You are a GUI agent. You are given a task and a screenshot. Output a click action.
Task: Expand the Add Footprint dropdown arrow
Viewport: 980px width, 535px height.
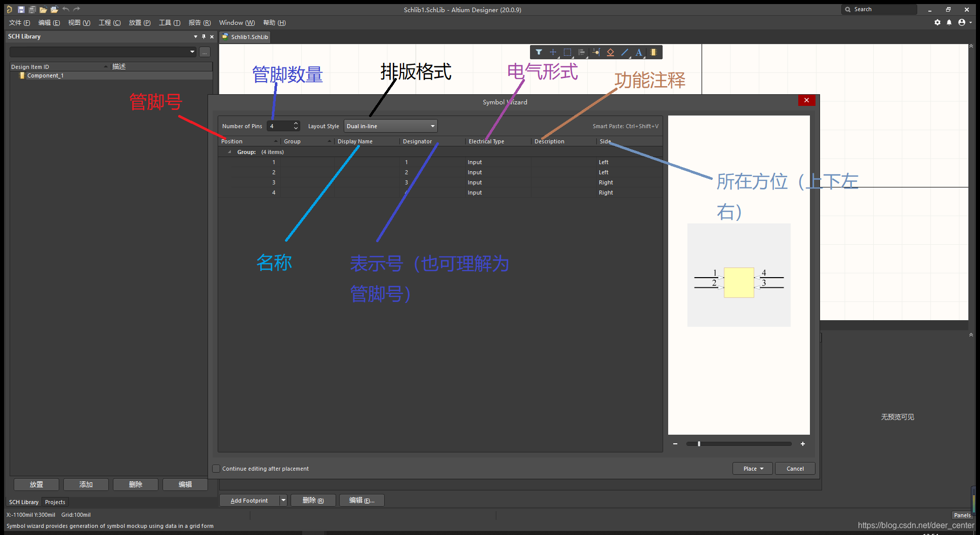click(x=283, y=500)
